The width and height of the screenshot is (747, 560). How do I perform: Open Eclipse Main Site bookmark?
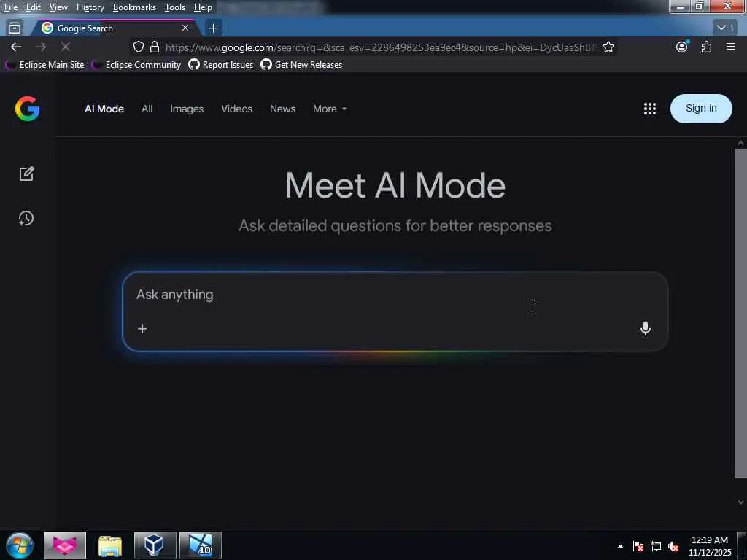click(x=44, y=65)
